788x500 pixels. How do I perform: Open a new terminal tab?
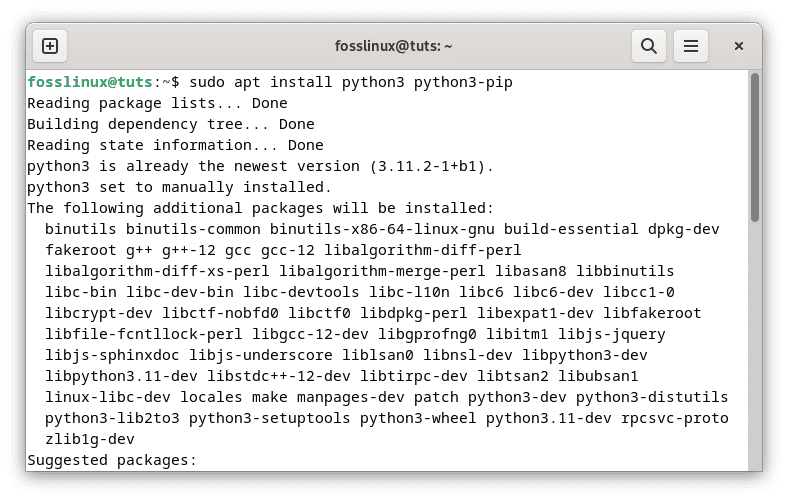click(x=50, y=46)
